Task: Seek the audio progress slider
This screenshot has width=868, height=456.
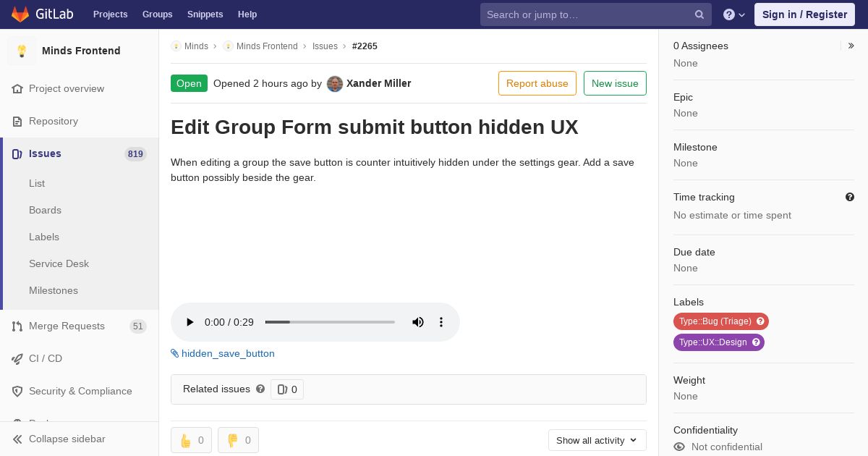Action: (x=330, y=322)
